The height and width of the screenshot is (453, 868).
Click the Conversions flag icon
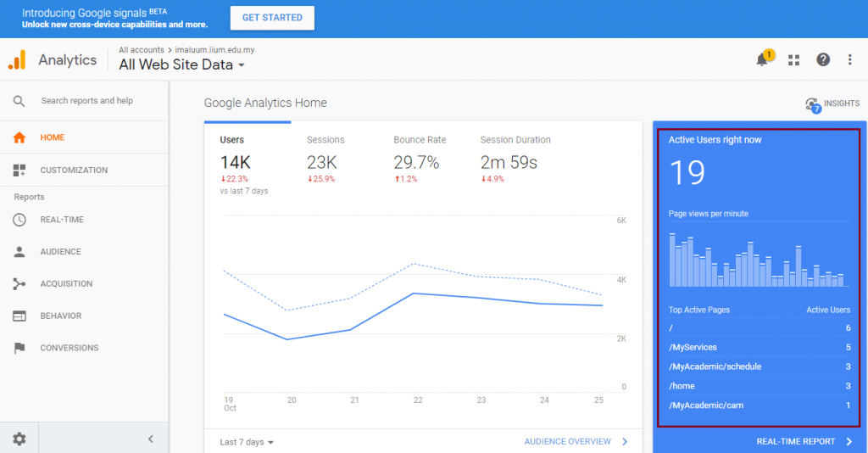[19, 348]
